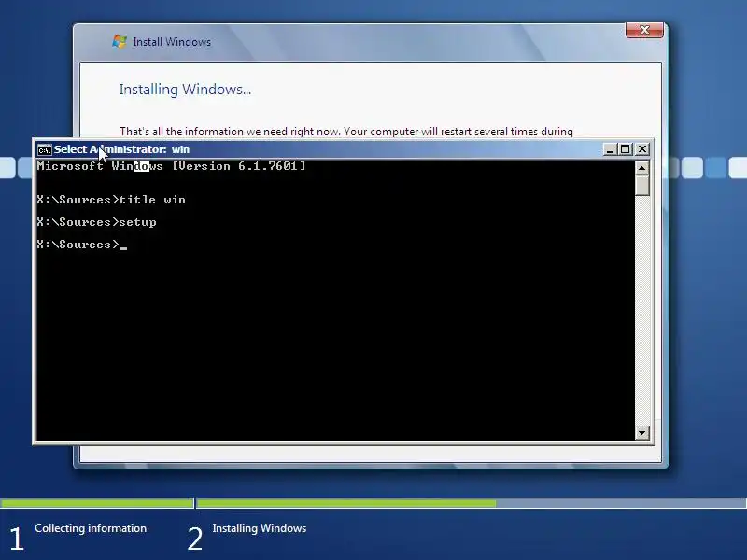The height and width of the screenshot is (560, 747).
Task: Maximize the Administrator: win command window
Action: 625,149
